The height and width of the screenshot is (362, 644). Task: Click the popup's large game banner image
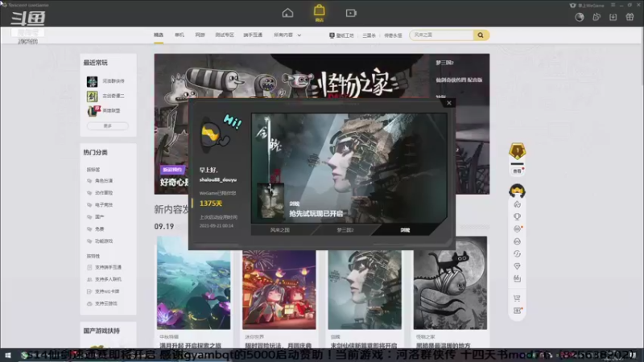click(349, 168)
